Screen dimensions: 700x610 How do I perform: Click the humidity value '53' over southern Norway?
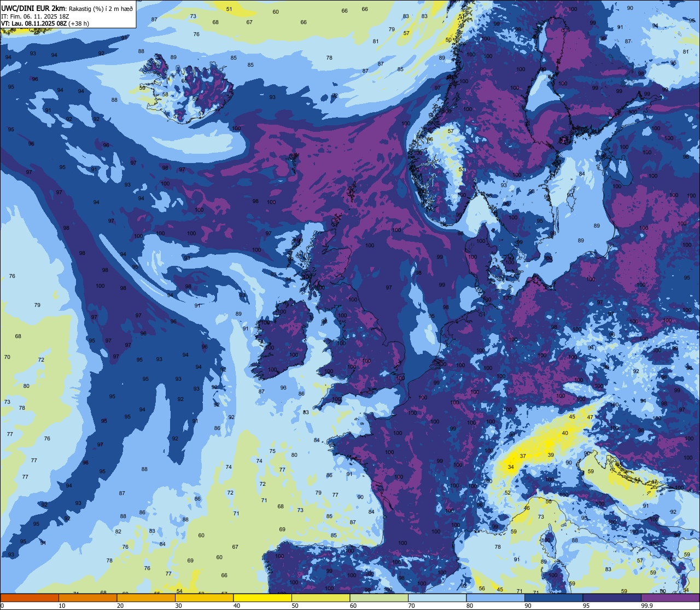(x=462, y=169)
